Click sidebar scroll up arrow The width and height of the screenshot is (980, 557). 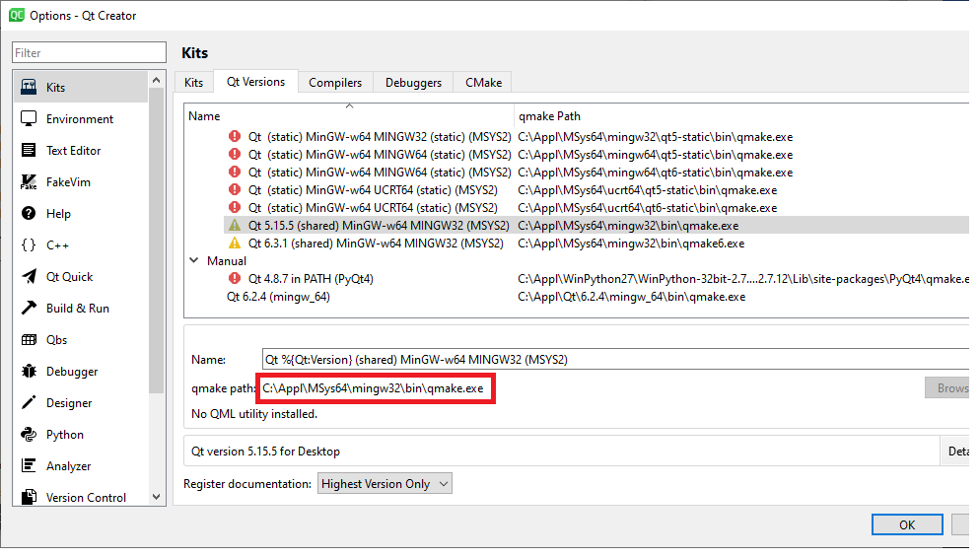pos(156,80)
